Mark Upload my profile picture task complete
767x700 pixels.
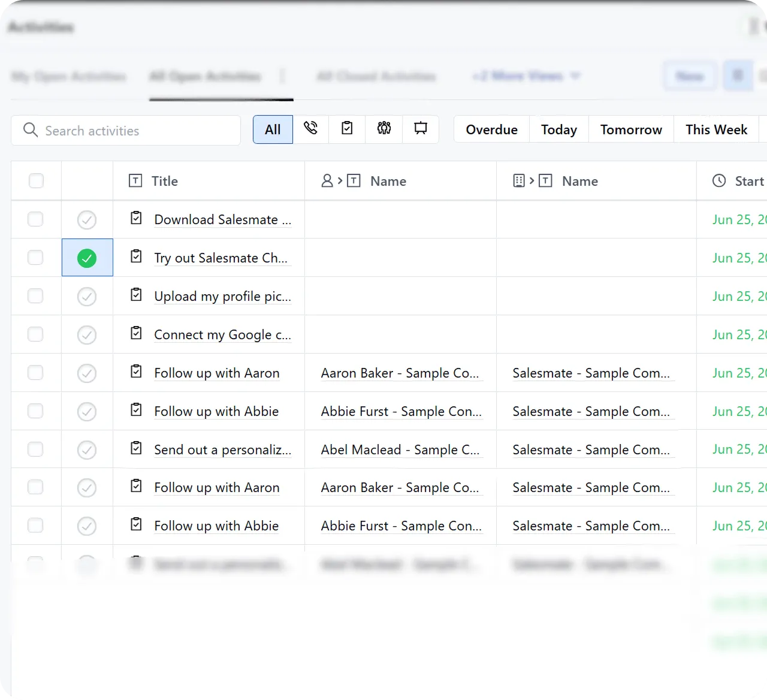click(x=87, y=297)
